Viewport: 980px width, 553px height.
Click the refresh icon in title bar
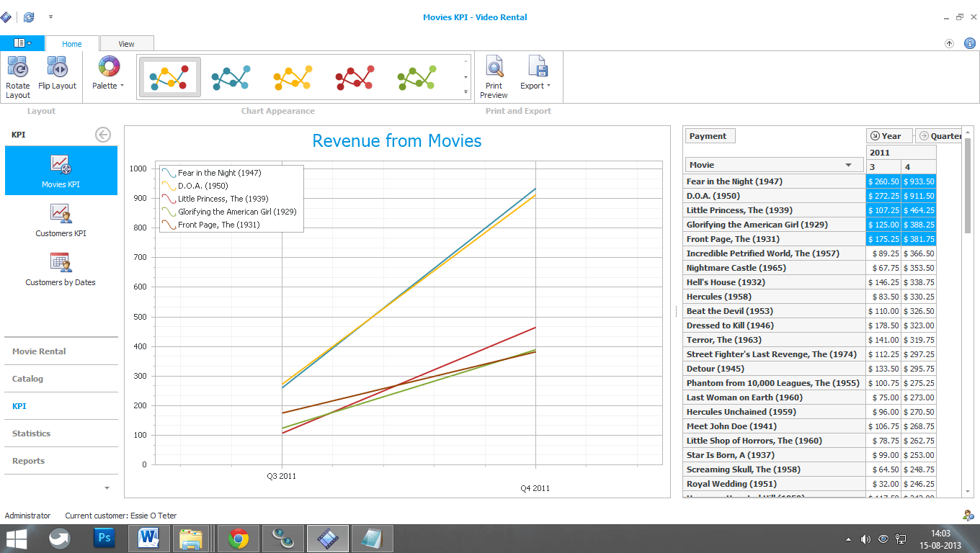(x=29, y=17)
